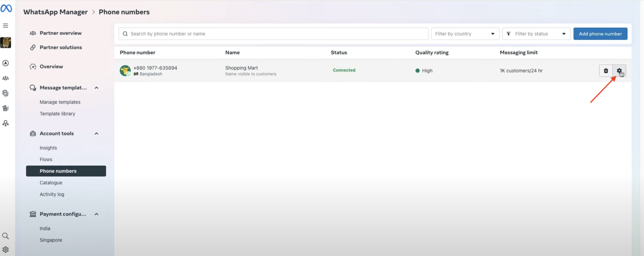Open Template library
The image size is (644, 256).
point(57,114)
